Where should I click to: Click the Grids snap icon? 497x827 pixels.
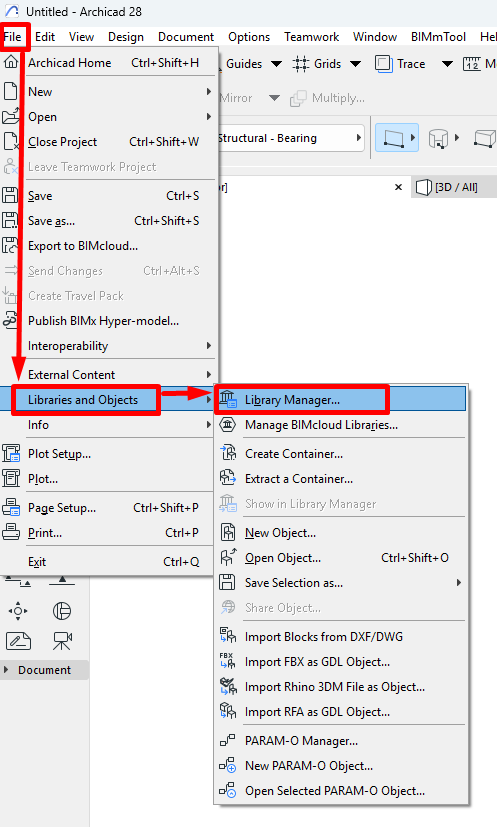coord(301,64)
